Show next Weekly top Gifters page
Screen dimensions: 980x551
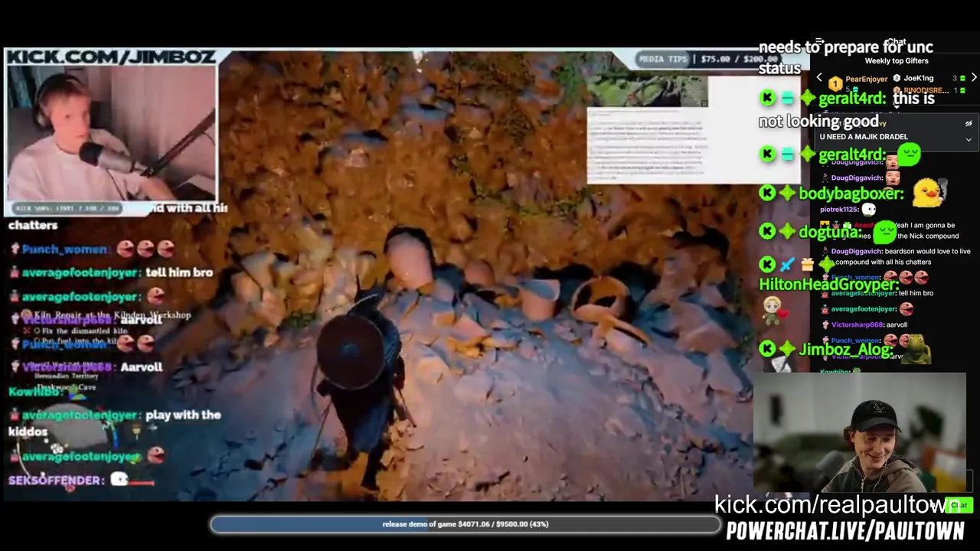click(974, 78)
